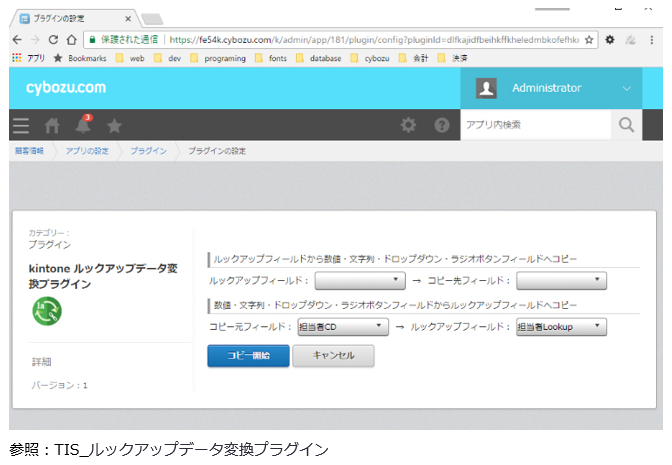672x465 pixels.
Task: Expand the first ルックアップフィールド dropdown
Action: point(360,281)
